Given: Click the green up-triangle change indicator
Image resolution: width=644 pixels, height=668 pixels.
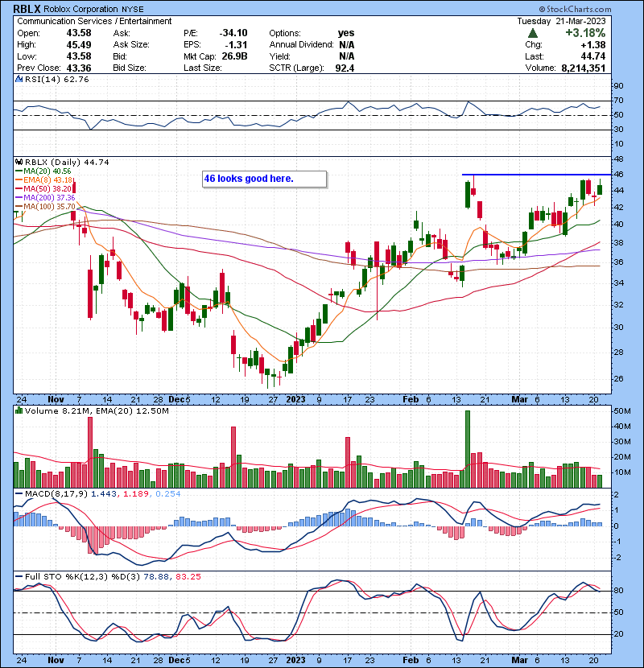Looking at the screenshot, I should pos(532,33).
